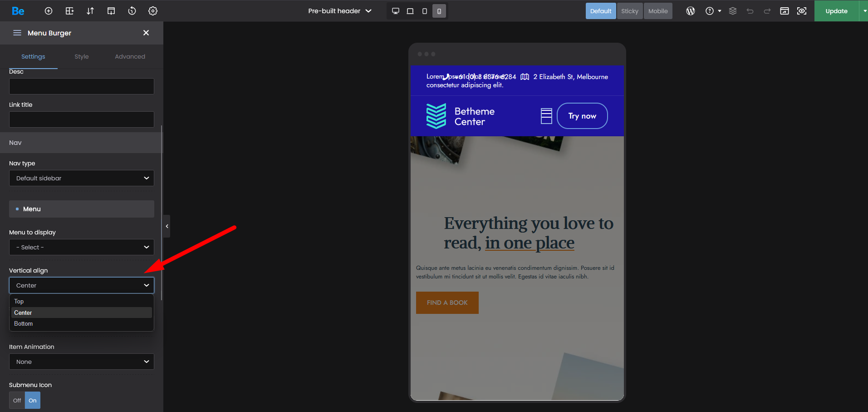Screen dimensions: 868x412
Task: Click the add element plus icon
Action: (x=49, y=11)
